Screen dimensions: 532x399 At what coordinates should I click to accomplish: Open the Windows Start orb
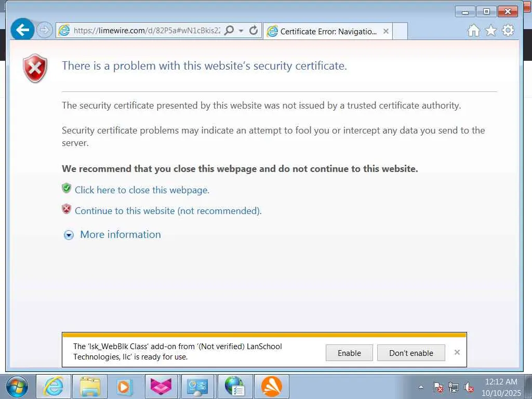coord(17,387)
